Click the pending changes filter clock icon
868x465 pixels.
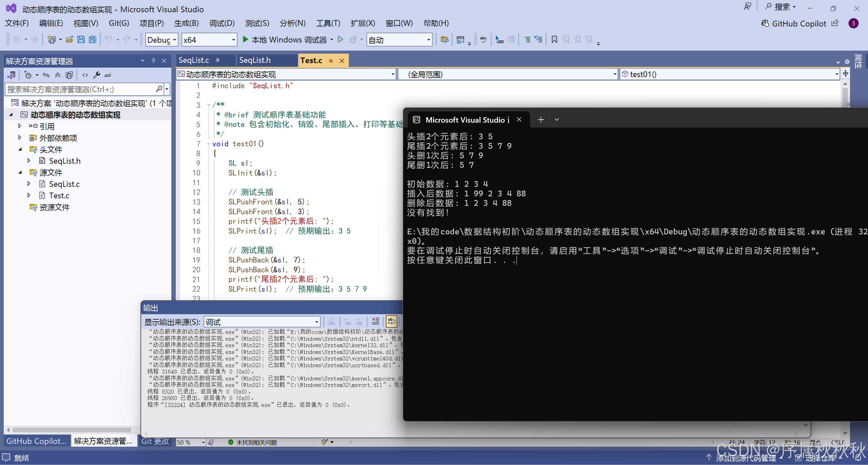pyautogui.click(x=28, y=75)
